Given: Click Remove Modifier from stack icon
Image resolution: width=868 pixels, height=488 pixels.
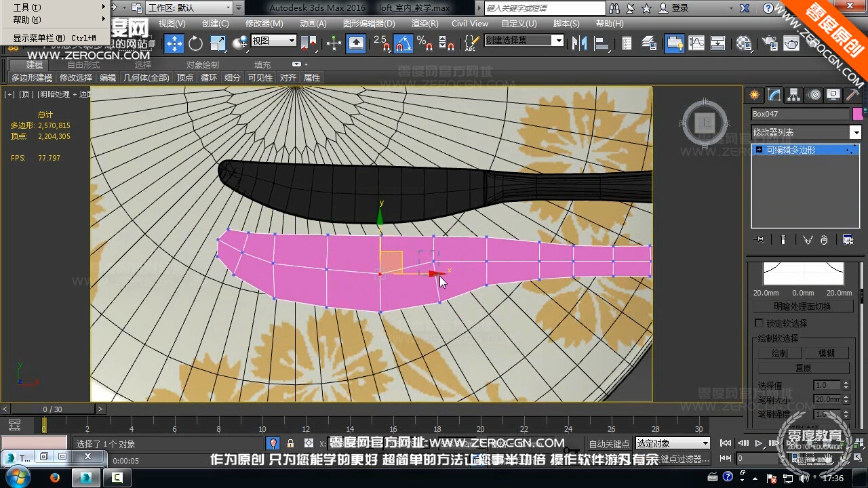Looking at the screenshot, I should click(824, 240).
